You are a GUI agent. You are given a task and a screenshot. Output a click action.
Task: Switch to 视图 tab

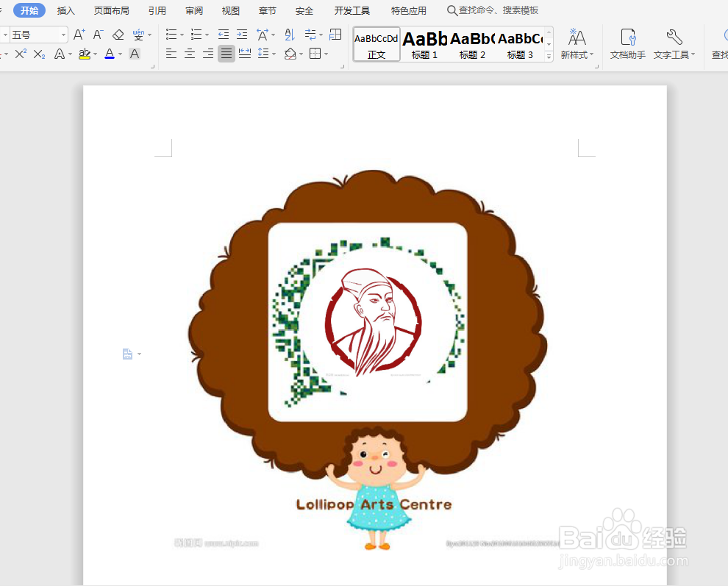click(231, 11)
